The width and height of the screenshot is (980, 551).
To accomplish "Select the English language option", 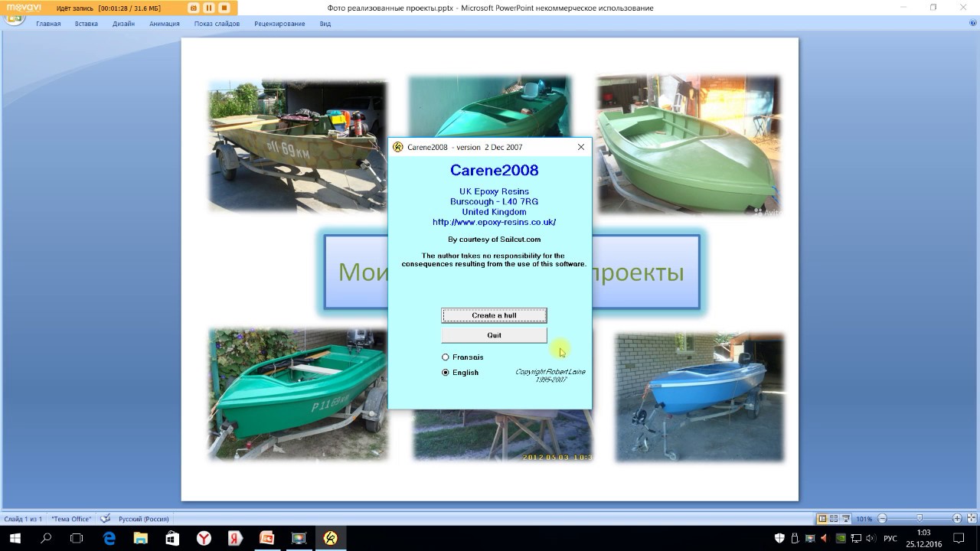I will 460,373.
